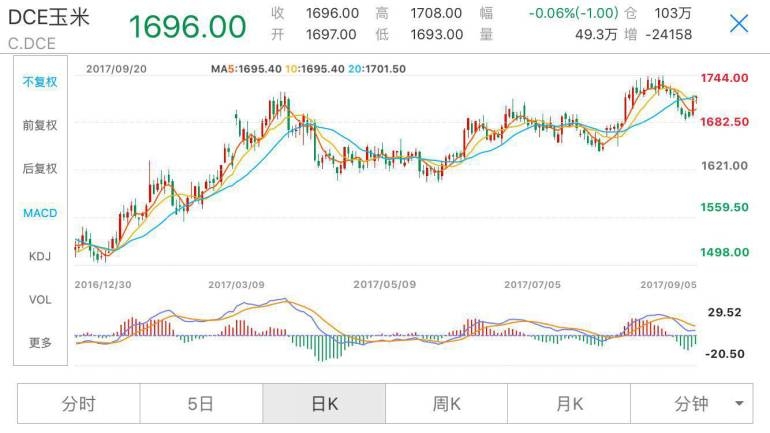
Task: Select the 月K tab
Action: point(569,404)
